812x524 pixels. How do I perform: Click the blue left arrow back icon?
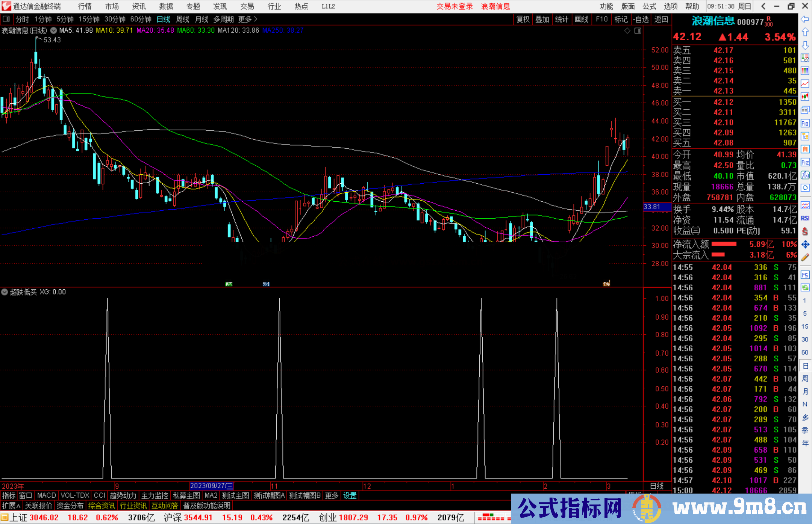click(805, 19)
